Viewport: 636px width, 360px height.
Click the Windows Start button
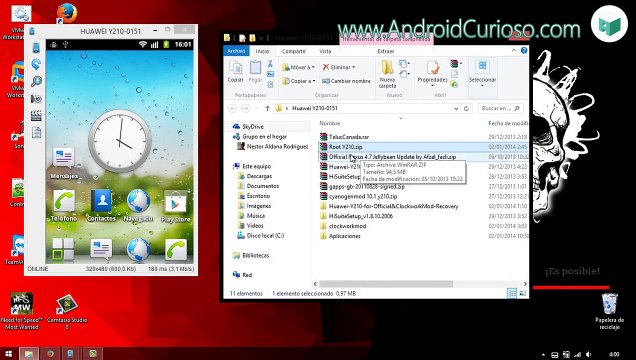[8, 354]
